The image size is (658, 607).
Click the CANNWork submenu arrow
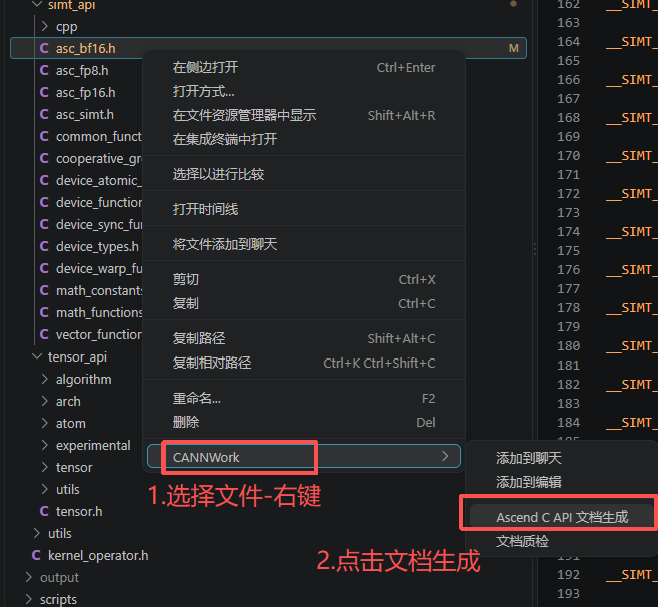(x=445, y=456)
